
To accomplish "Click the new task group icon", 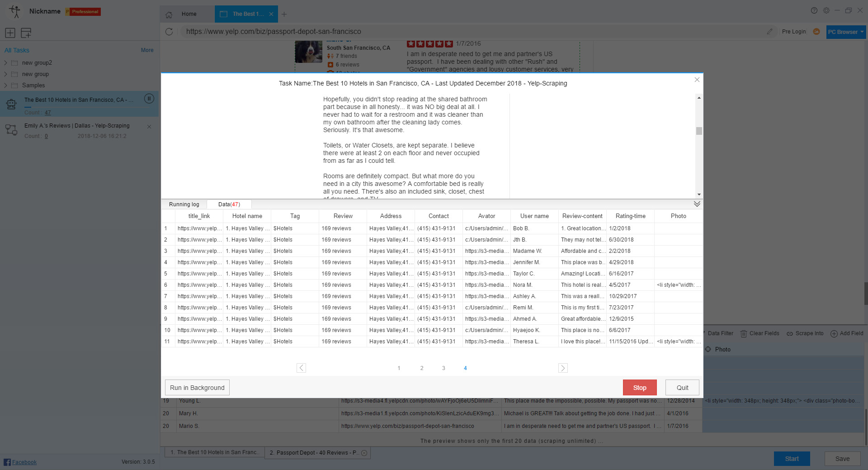I will pyautogui.click(x=26, y=33).
